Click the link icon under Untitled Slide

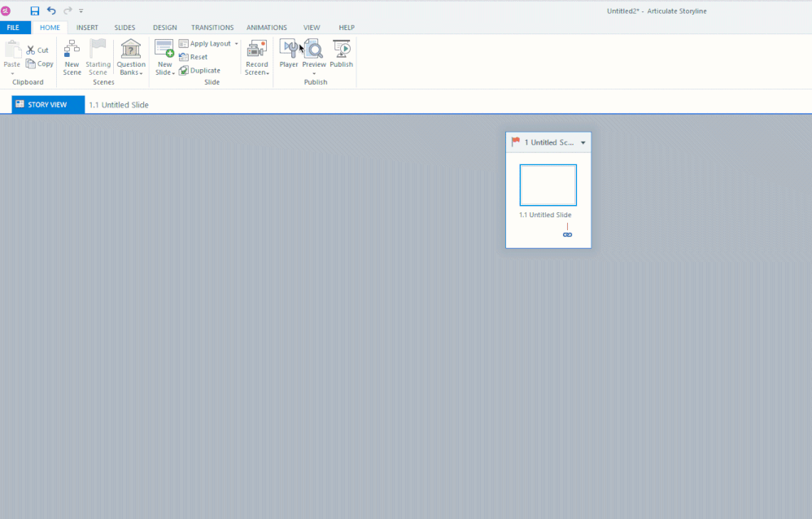click(x=567, y=234)
